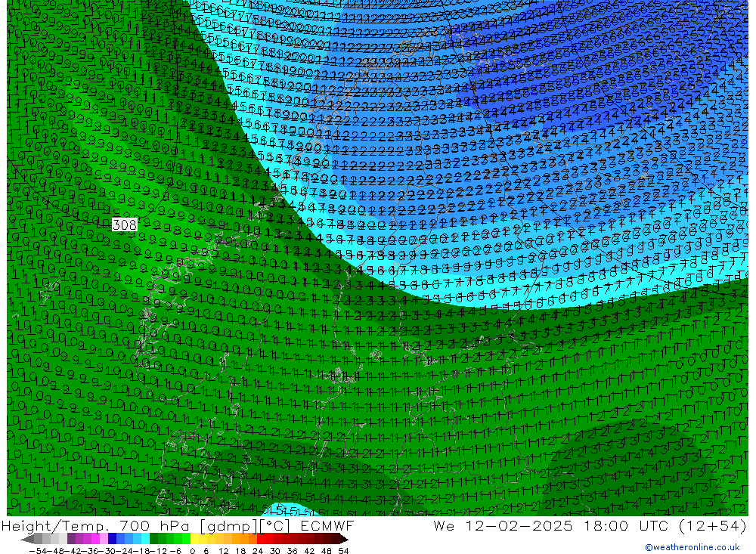
Task: Click the '[gdmp]' unit label
Action: pos(228,525)
